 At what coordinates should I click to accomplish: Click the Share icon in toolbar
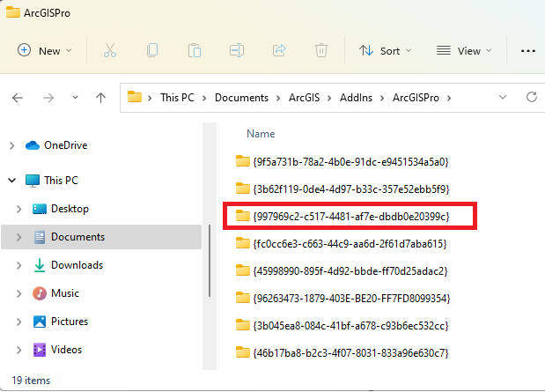(279, 51)
